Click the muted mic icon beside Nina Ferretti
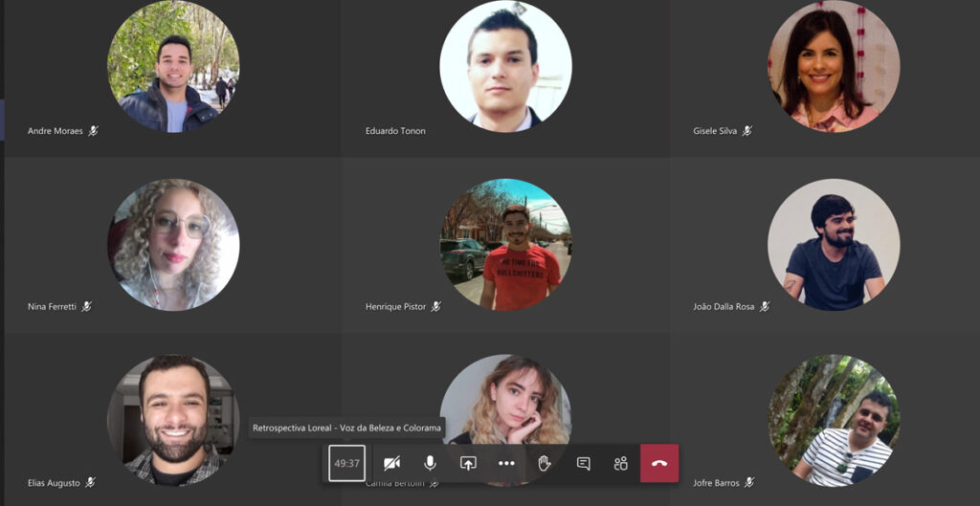The image size is (980, 506). [x=86, y=307]
